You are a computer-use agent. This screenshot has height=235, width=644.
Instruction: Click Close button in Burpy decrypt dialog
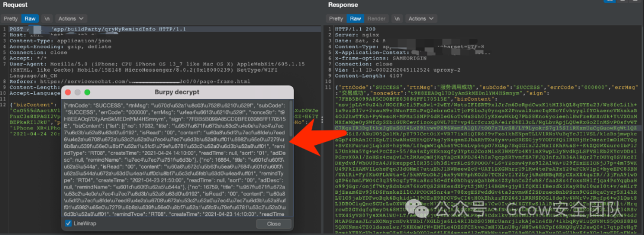point(274,224)
